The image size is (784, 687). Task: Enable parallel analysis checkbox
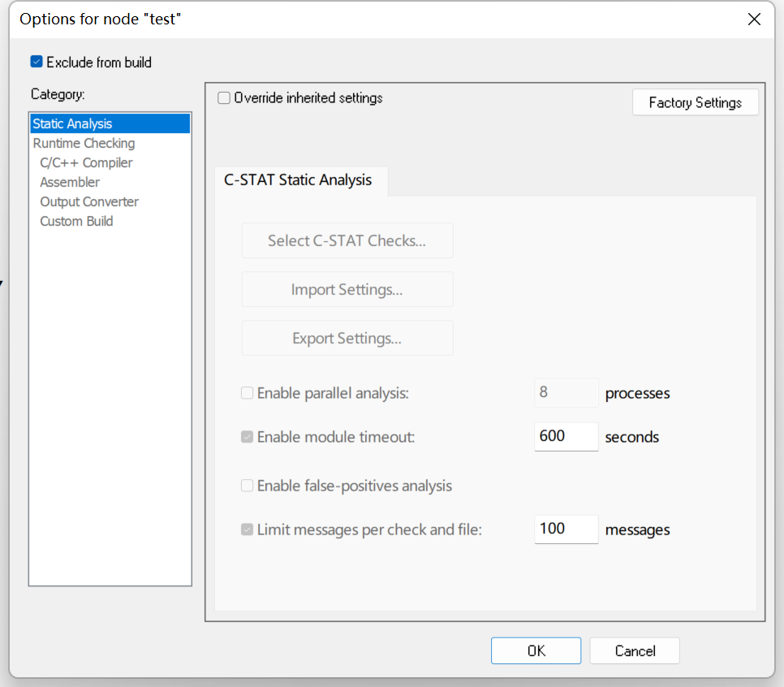click(x=247, y=393)
